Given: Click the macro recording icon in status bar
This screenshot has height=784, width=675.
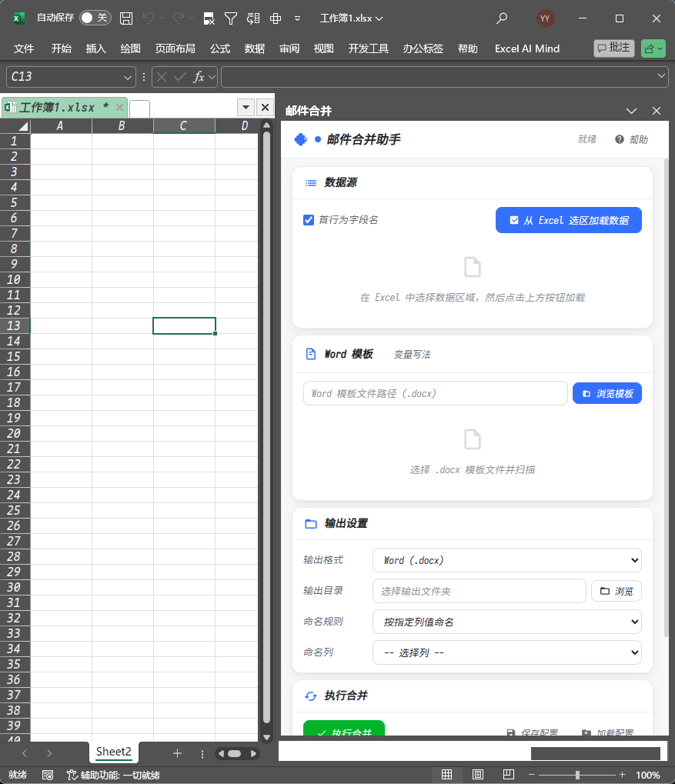Looking at the screenshot, I should click(x=48, y=775).
